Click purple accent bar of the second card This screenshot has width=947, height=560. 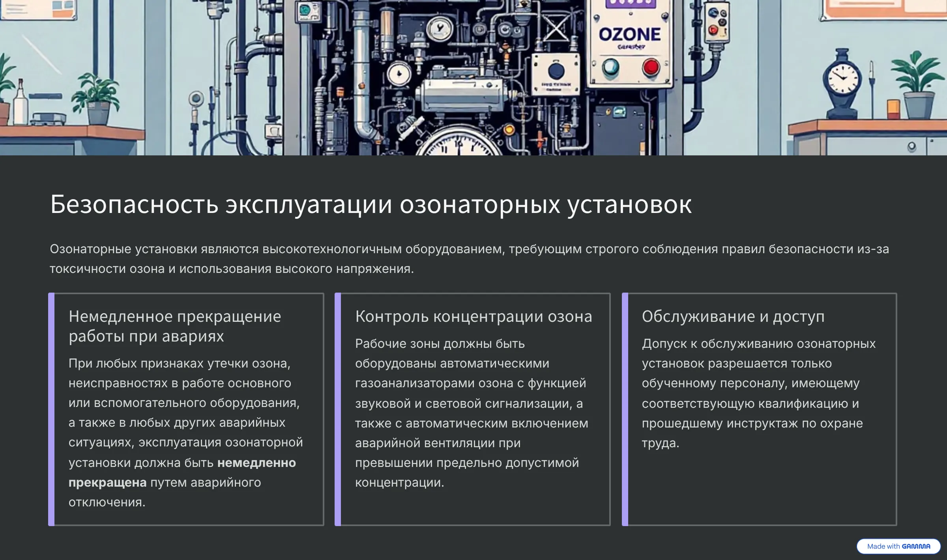338,409
